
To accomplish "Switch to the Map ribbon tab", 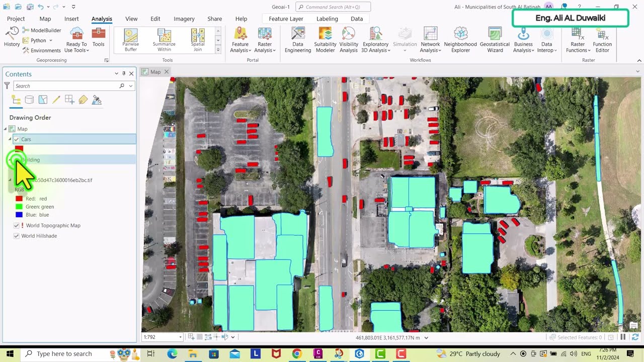I will click(x=45, y=19).
